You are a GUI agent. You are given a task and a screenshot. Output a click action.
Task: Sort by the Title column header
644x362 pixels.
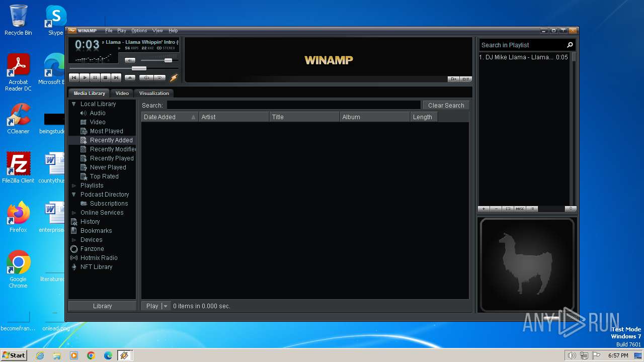point(304,117)
